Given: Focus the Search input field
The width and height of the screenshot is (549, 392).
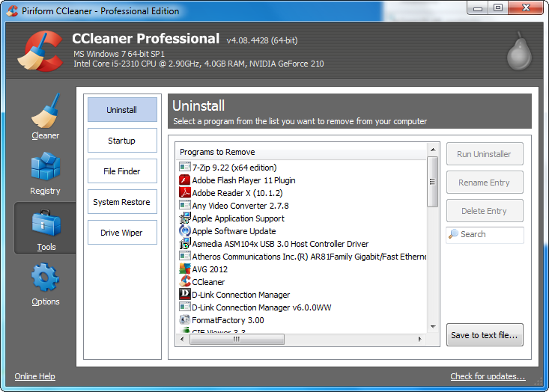Looking at the screenshot, I should (x=485, y=234).
